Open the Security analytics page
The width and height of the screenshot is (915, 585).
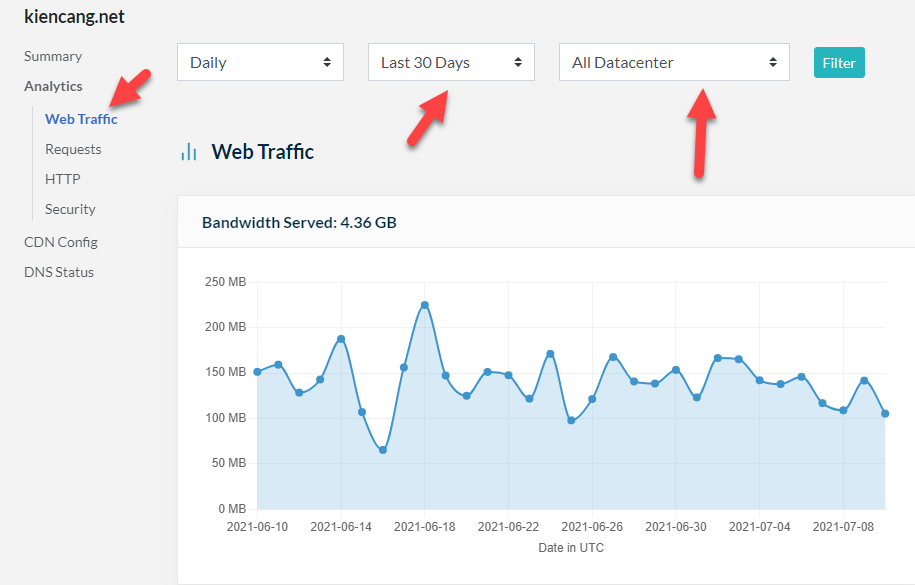[x=70, y=209]
